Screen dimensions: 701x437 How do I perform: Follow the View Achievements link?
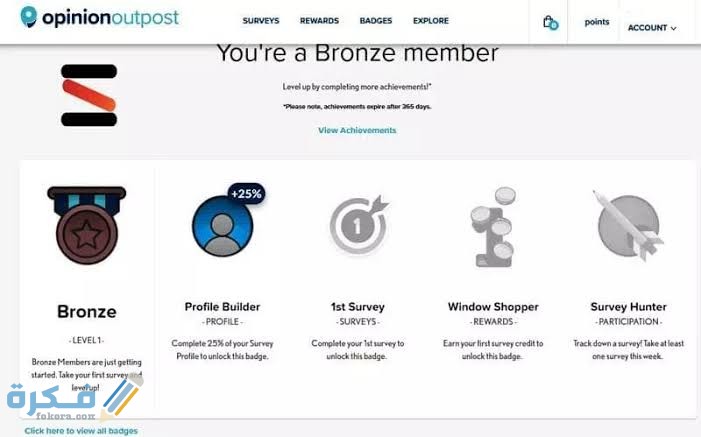click(x=357, y=130)
